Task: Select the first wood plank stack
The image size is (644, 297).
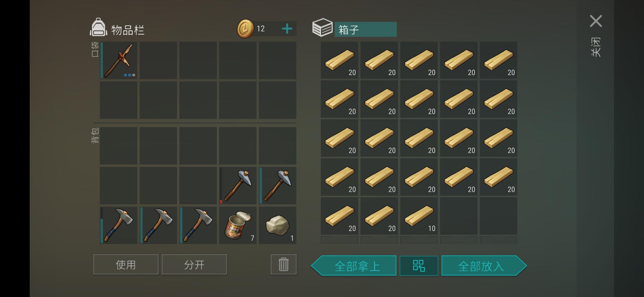Action: (x=339, y=60)
